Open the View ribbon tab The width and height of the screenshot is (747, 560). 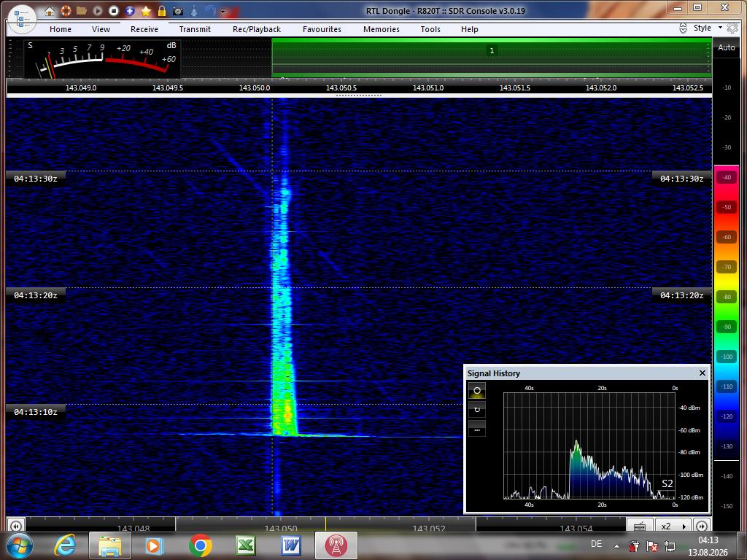(101, 29)
